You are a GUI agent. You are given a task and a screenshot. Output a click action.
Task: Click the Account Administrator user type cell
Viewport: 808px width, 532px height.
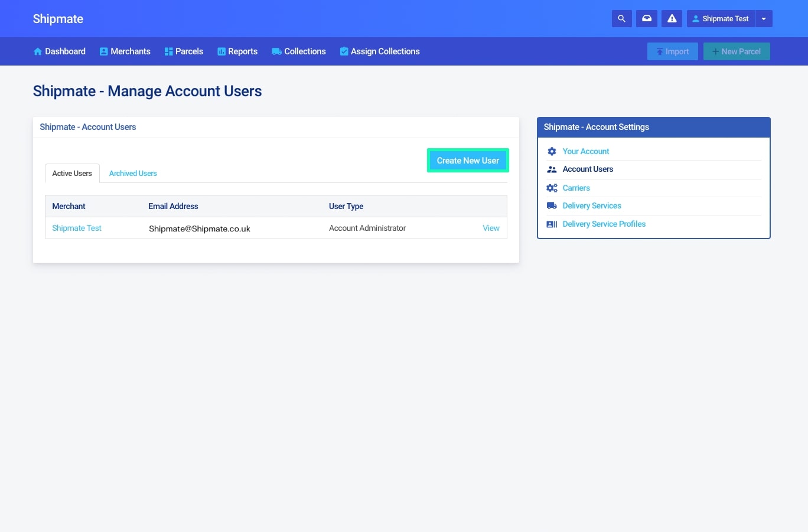pos(367,228)
